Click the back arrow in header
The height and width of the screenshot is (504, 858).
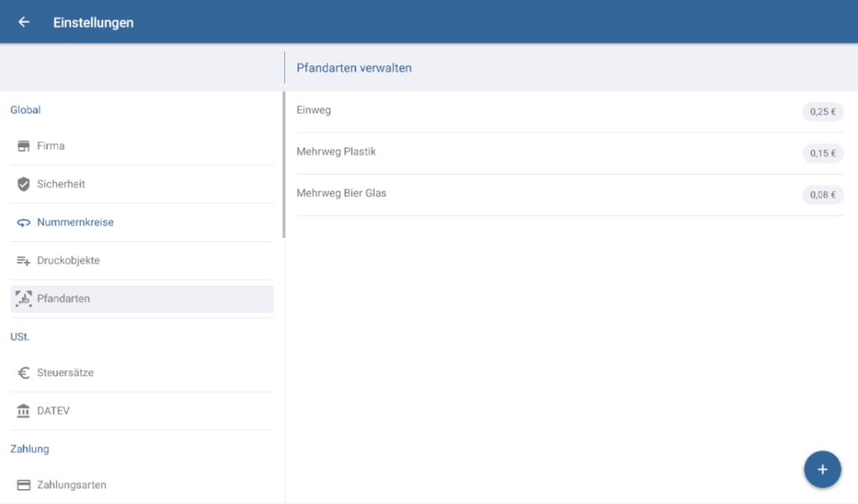[23, 23]
